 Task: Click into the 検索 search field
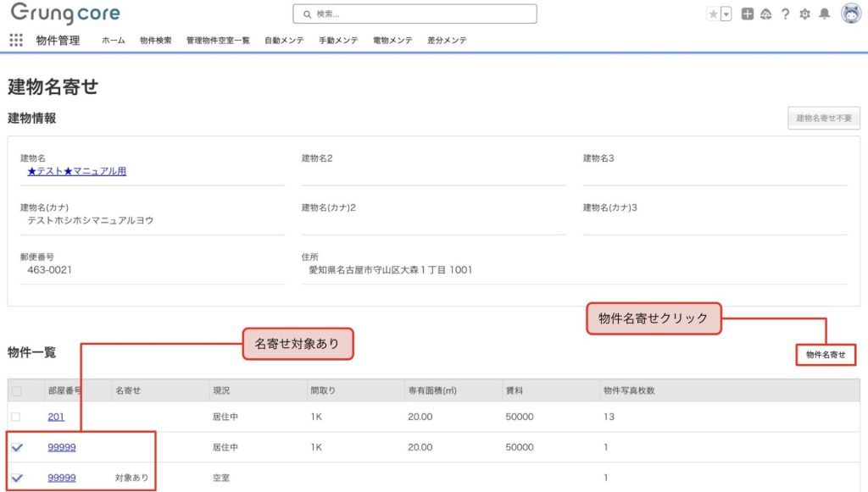tap(415, 14)
